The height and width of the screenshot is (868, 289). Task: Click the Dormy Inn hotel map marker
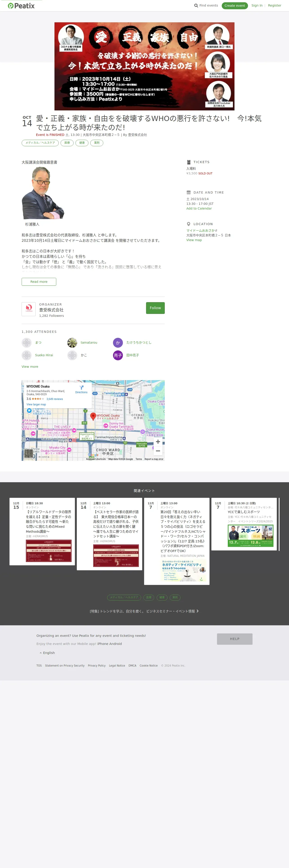click(x=105, y=426)
